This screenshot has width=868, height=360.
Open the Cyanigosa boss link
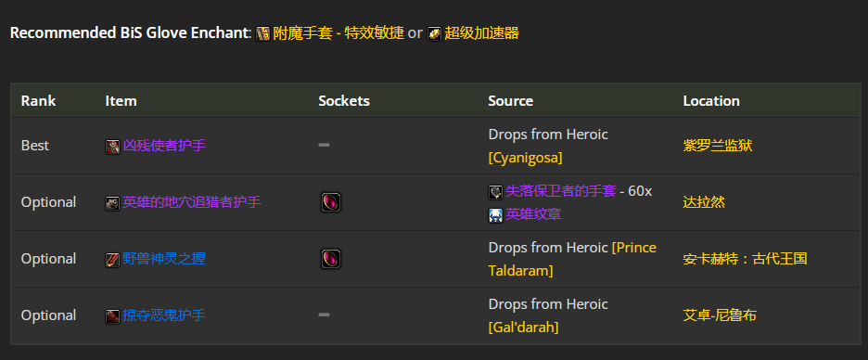pyautogui.click(x=525, y=159)
